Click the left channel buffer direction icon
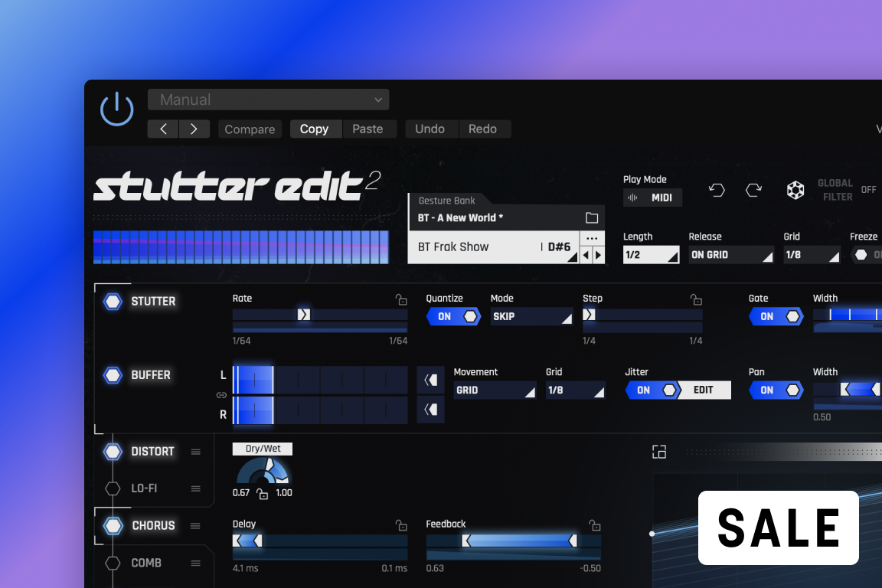 pyautogui.click(x=431, y=380)
